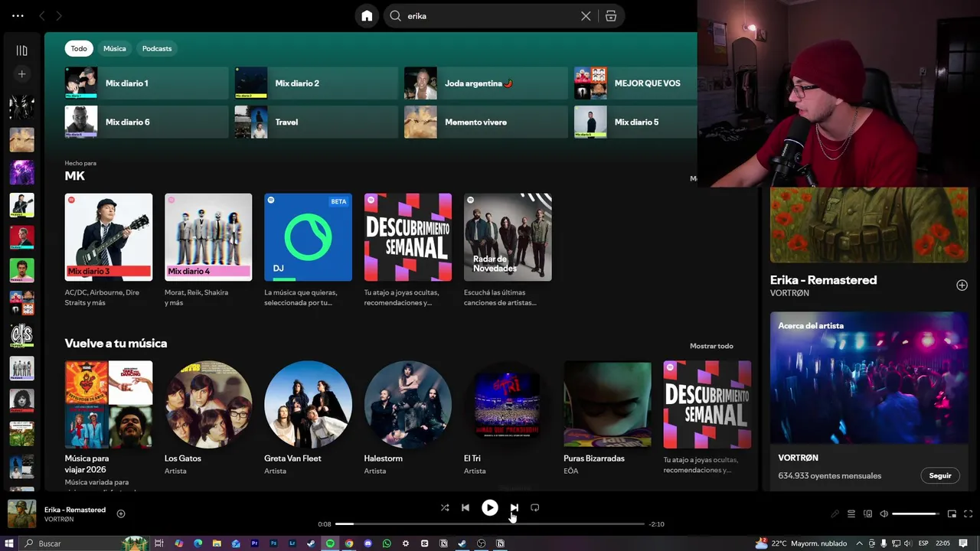
Task: Go forward with the right arrow
Action: [x=59, y=16]
